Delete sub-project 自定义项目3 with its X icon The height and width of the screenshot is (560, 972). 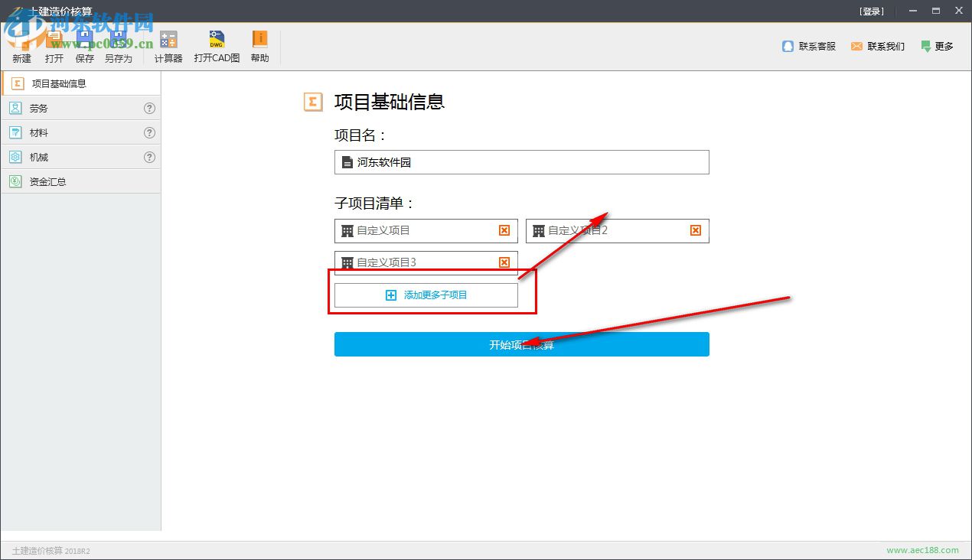504,262
